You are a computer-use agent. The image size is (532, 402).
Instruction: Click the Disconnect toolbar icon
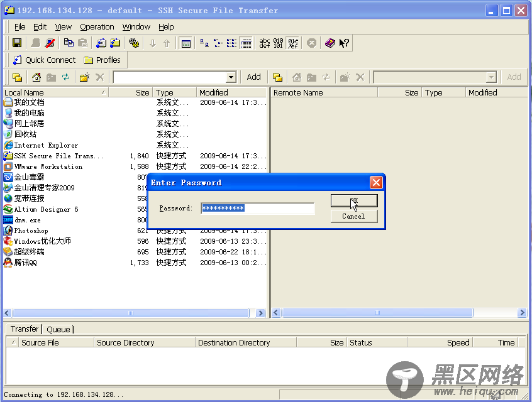(x=50, y=43)
